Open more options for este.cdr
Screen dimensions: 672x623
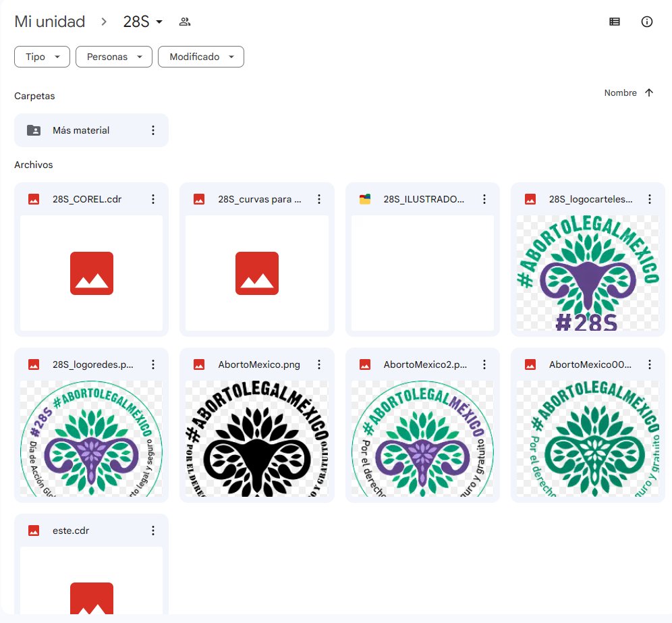(153, 531)
